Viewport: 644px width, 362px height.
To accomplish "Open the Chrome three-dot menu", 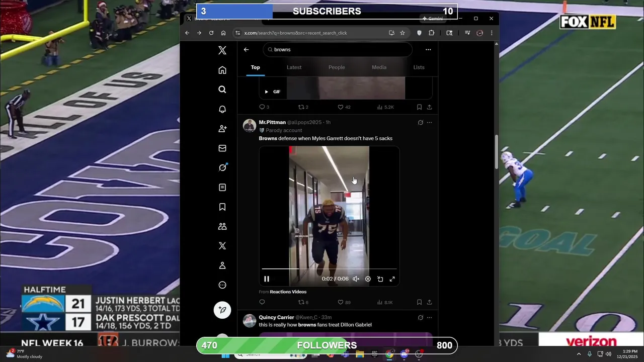I will point(492,33).
